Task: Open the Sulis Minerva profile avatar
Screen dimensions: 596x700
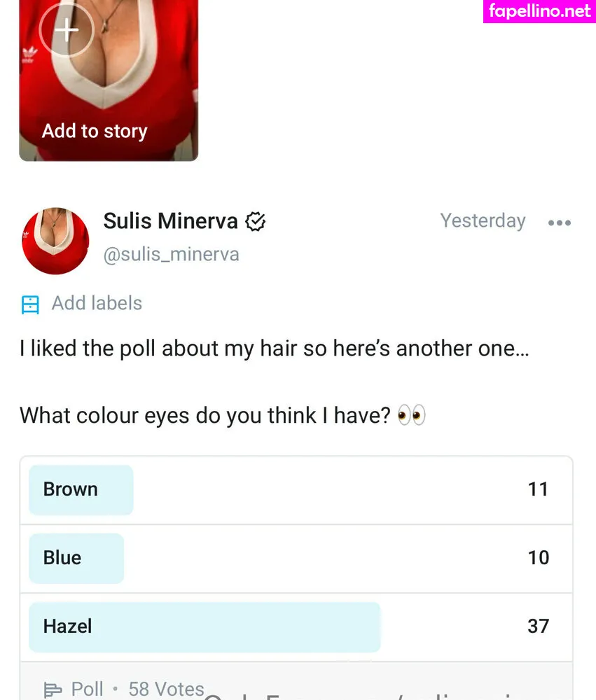Action: pos(56,240)
